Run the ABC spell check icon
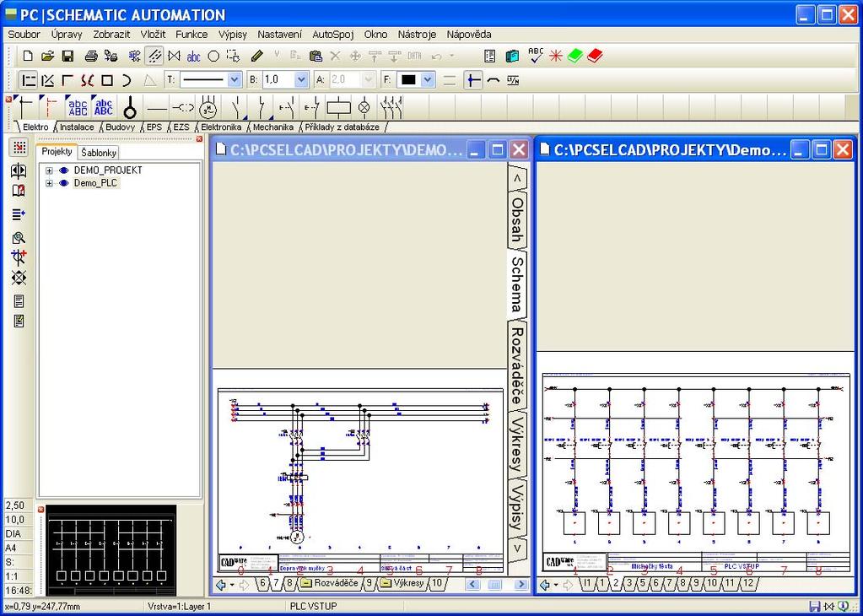The height and width of the screenshot is (616, 863). [535, 56]
